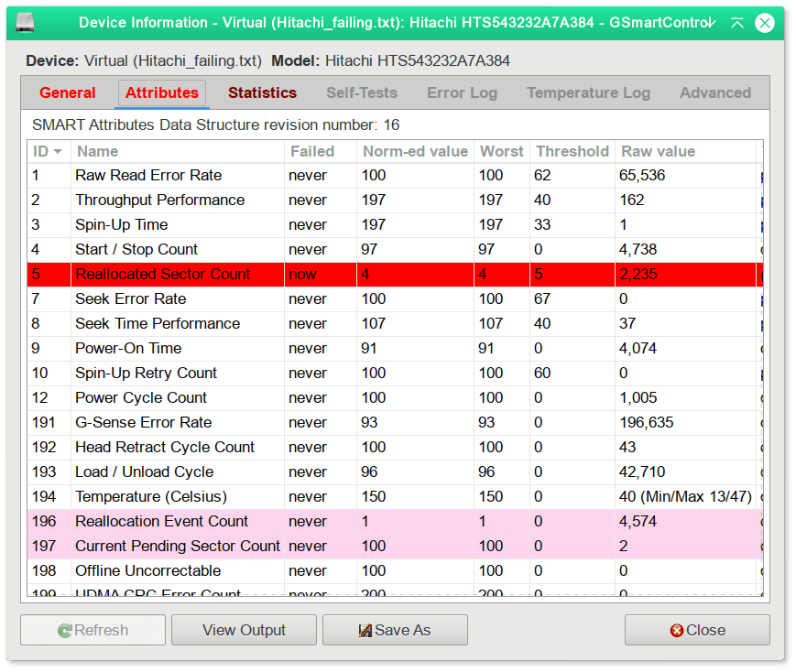Select the Temperature (Celsius) row
This screenshot has width=796, height=672.
pyautogui.click(x=275, y=496)
